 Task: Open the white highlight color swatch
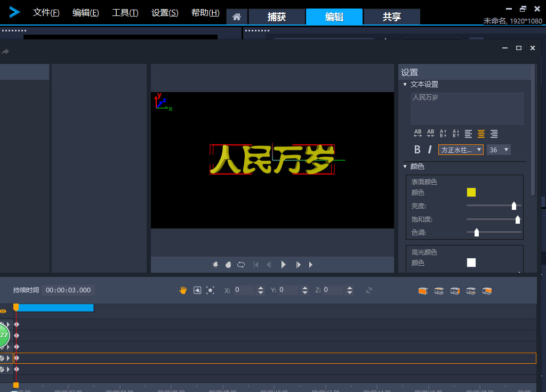pyautogui.click(x=471, y=263)
